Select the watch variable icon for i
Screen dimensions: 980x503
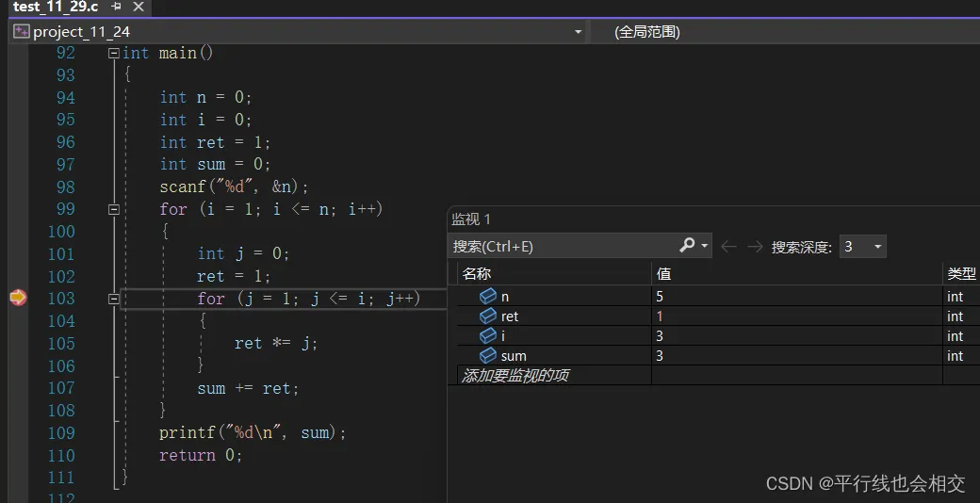(488, 336)
